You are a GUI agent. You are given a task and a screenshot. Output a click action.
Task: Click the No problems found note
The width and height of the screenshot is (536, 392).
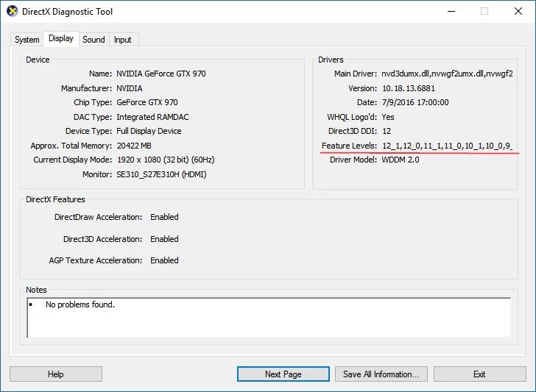[x=80, y=304]
